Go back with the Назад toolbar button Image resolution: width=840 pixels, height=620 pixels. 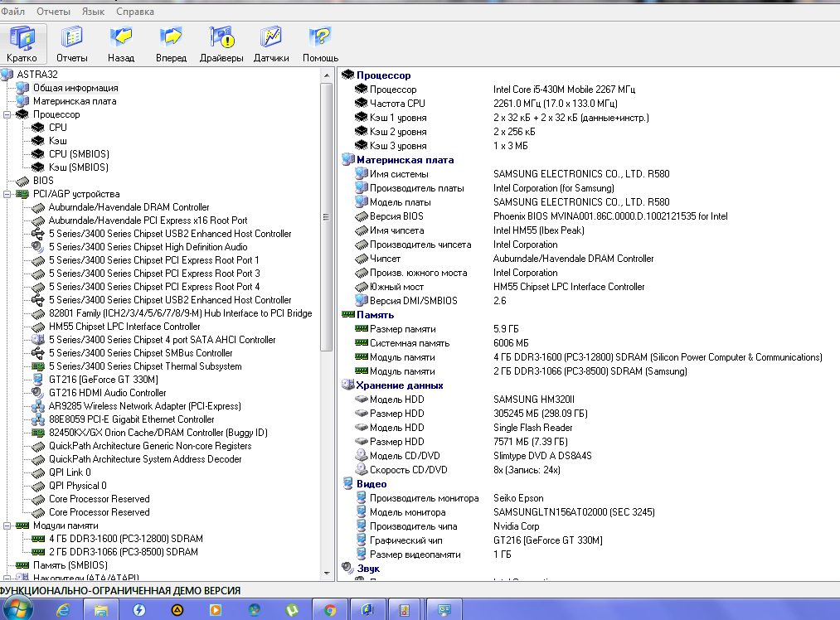(121, 44)
